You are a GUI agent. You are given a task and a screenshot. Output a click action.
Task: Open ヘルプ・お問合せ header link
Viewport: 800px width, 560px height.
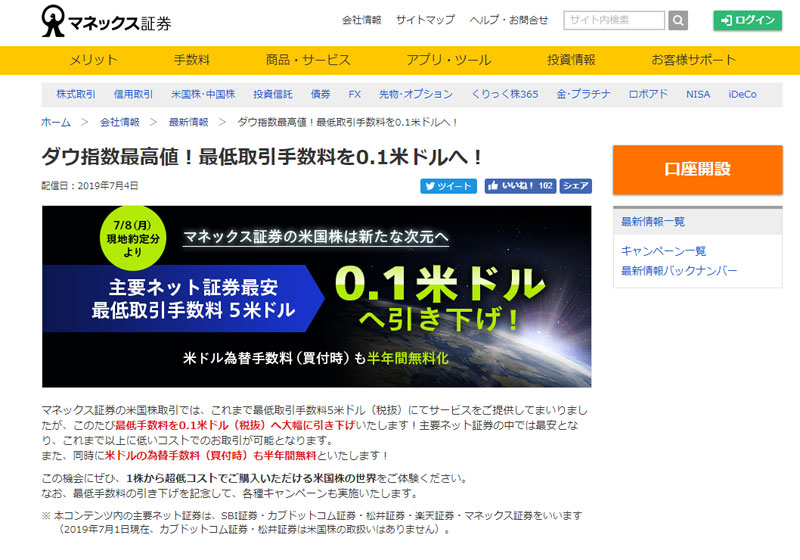click(509, 20)
